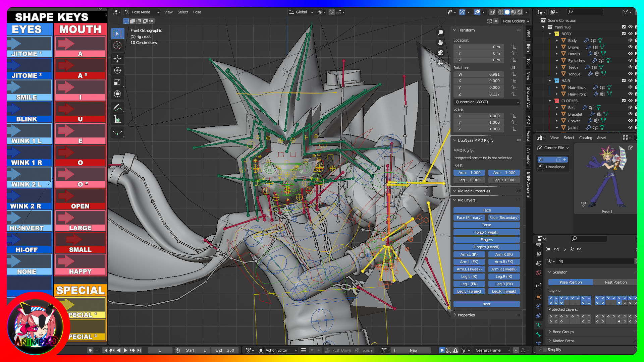The width and height of the screenshot is (644, 362).
Task: Click the Root rig layer button
Action: coord(487,304)
